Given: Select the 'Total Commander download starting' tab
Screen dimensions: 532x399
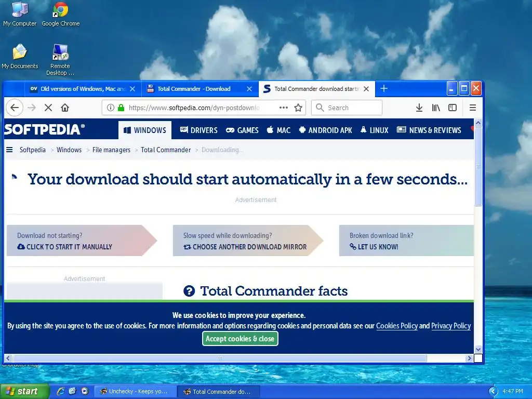Looking at the screenshot, I should coord(316,89).
